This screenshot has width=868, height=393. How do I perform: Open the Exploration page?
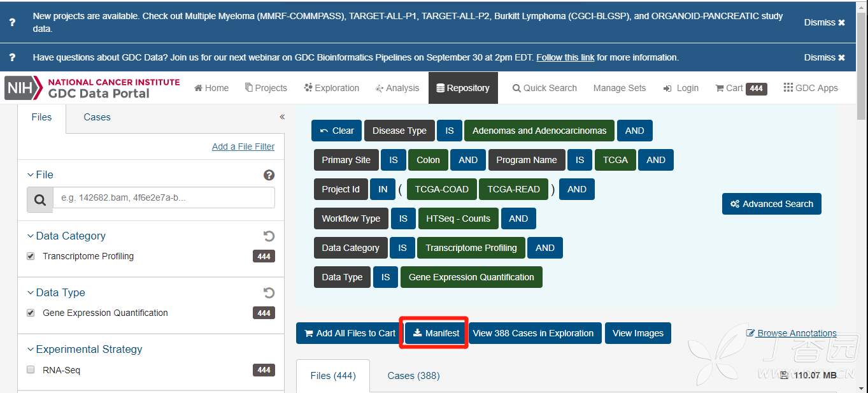(x=332, y=88)
